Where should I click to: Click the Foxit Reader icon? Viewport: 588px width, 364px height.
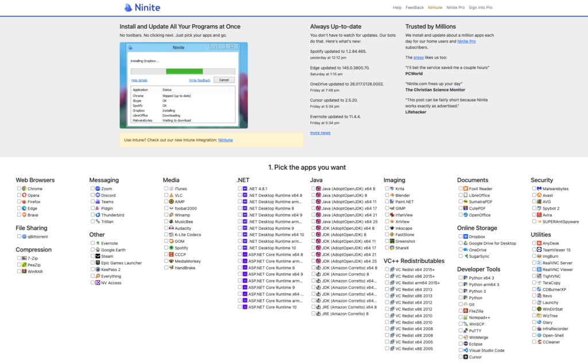click(466, 188)
